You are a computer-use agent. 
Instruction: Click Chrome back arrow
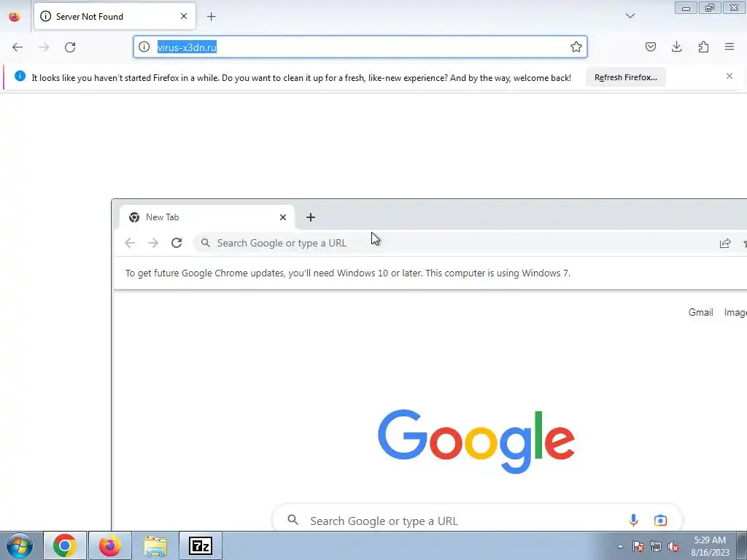[130, 243]
